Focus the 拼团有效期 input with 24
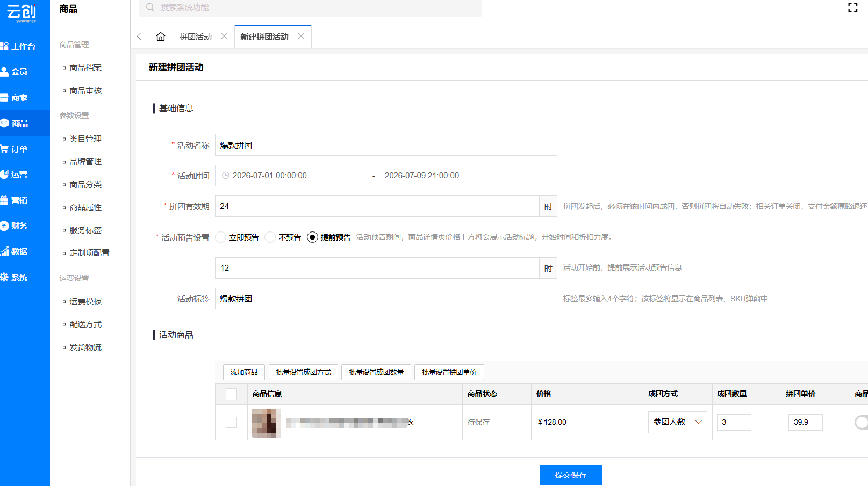Screen dimensions: 868x486 click(377, 206)
